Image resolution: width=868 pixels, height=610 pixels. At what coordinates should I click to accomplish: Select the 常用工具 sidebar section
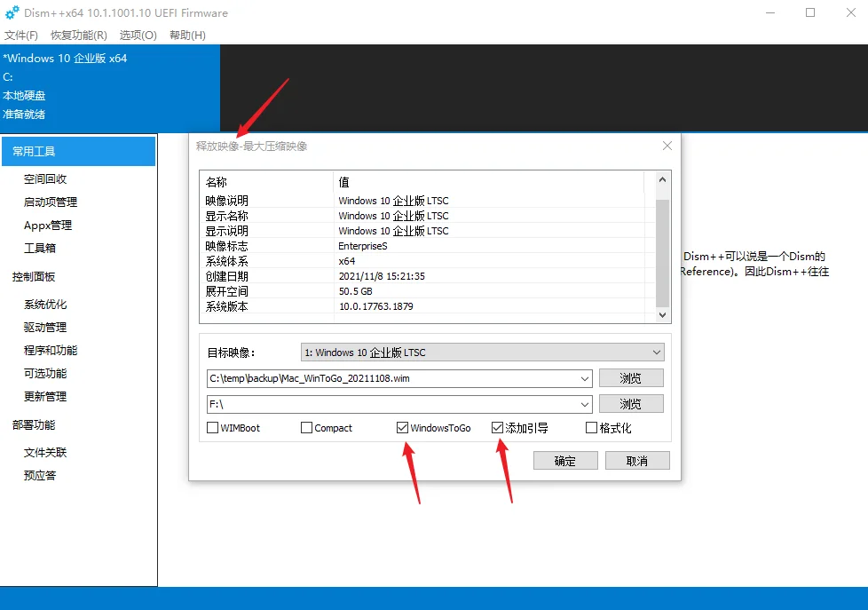[x=79, y=151]
